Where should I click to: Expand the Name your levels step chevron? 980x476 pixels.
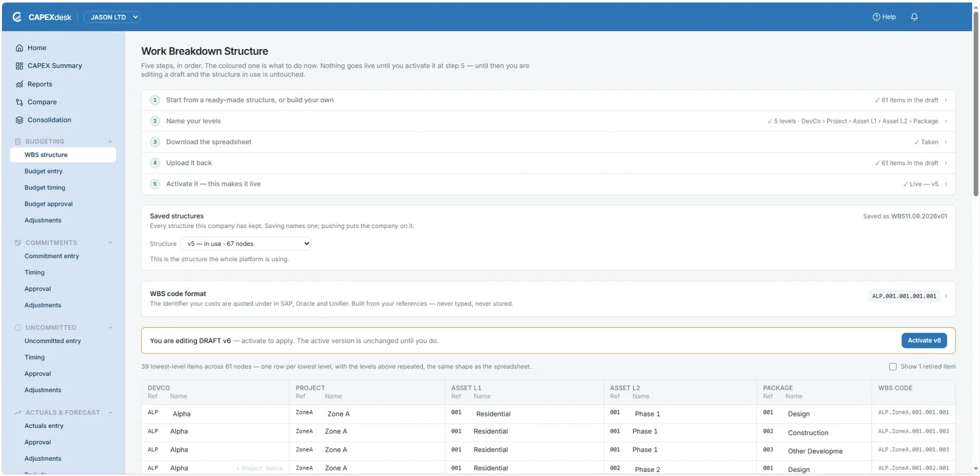pyautogui.click(x=946, y=121)
